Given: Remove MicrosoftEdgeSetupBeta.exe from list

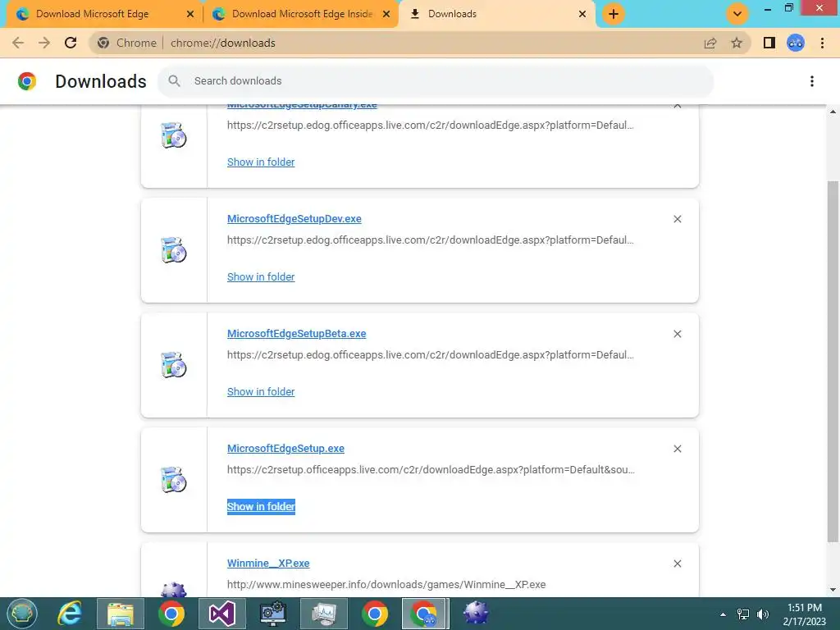Looking at the screenshot, I should (677, 334).
